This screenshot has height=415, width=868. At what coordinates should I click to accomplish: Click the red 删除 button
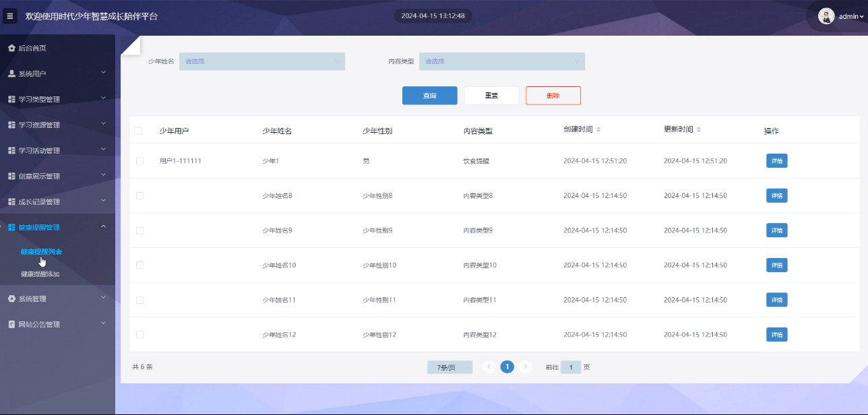(553, 96)
